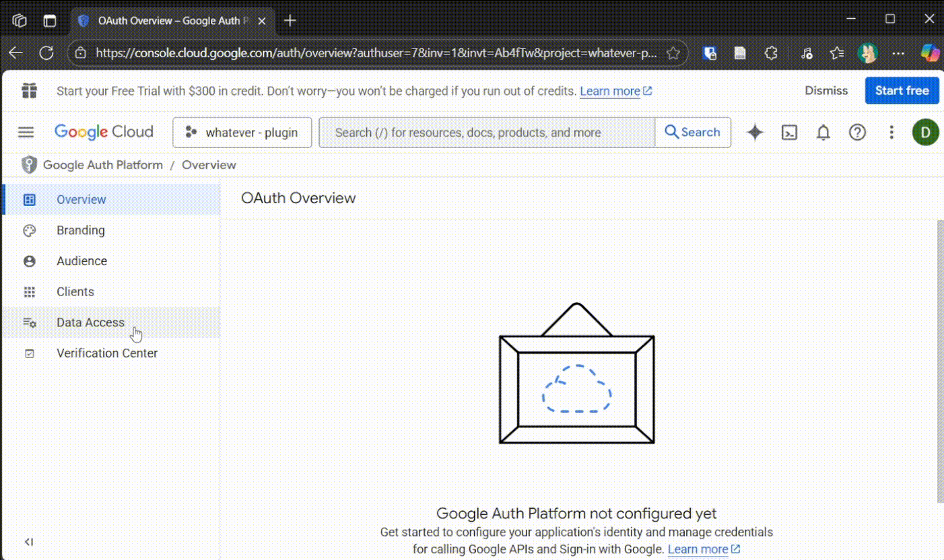Click the browser address bar URL
Screen dimensions: 944x560
(x=376, y=53)
